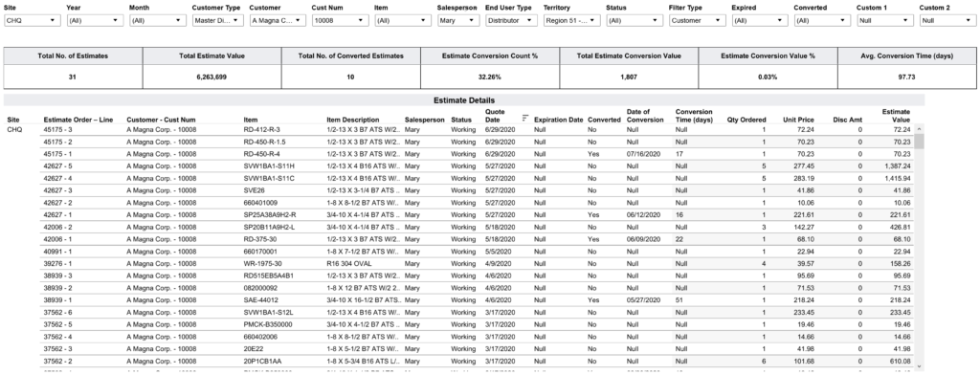
Task: Click the Estimate Order – Line column header
Action: tap(78, 120)
